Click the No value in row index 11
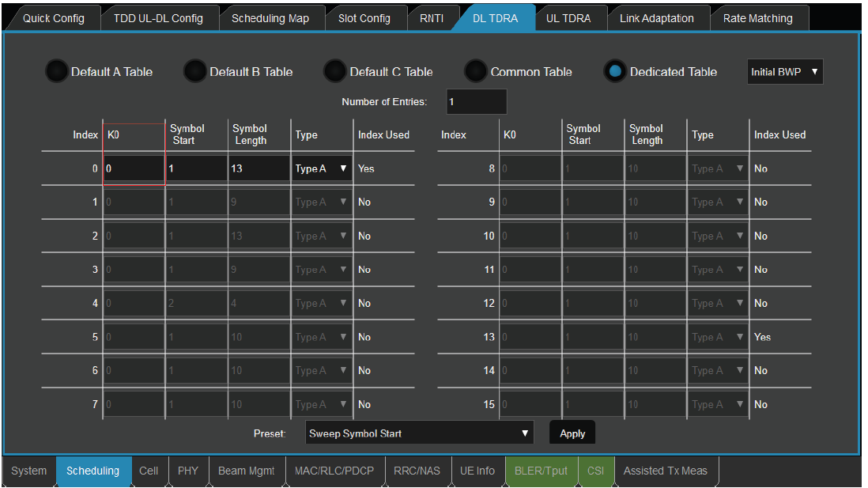This screenshot has width=868, height=488. coord(760,270)
